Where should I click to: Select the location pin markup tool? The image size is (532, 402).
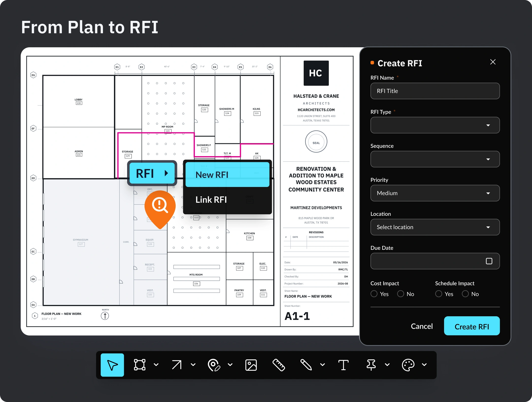(214, 365)
